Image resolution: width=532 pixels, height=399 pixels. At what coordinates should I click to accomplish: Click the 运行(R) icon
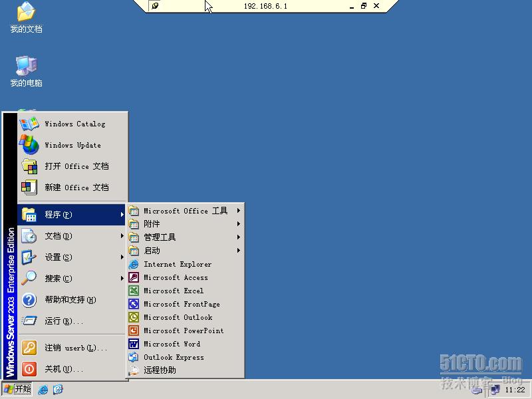point(29,321)
